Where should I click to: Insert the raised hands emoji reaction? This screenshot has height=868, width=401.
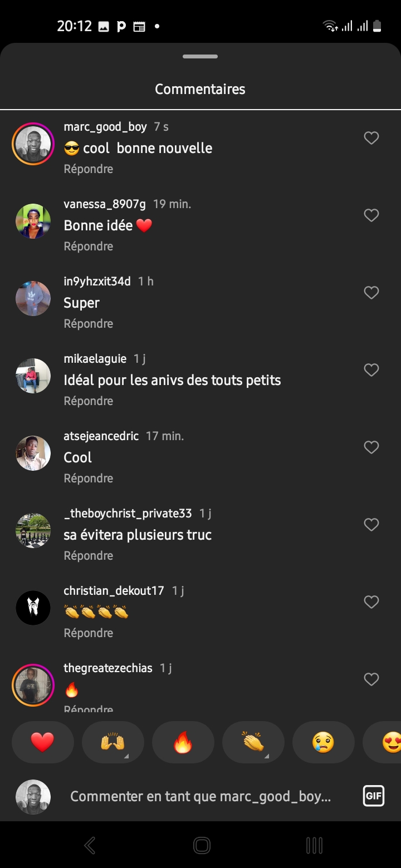[113, 742]
